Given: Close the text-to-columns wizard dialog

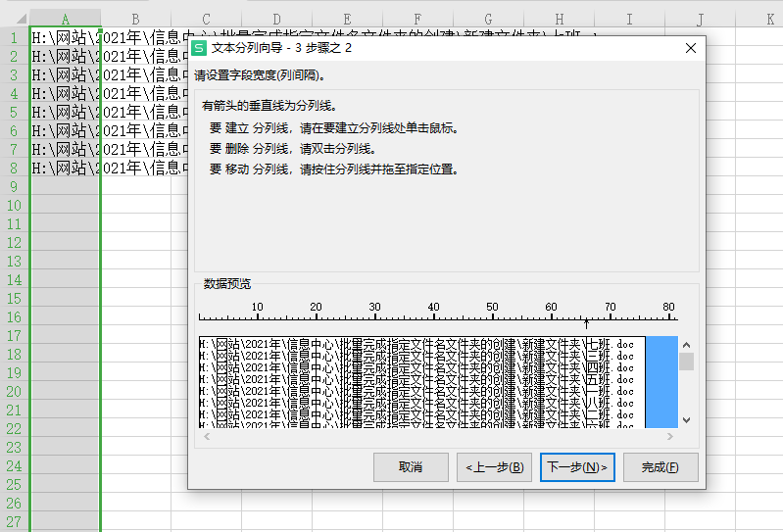Looking at the screenshot, I should click(690, 48).
